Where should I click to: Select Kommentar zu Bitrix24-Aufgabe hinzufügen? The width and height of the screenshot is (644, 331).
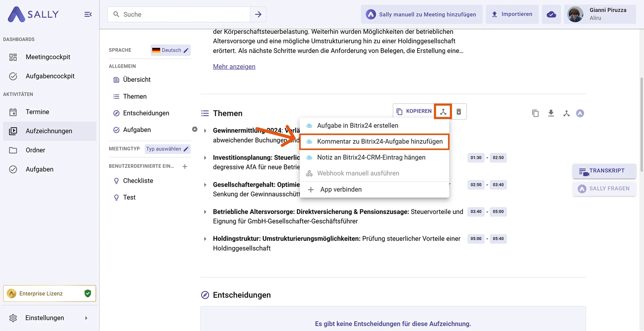point(374,141)
